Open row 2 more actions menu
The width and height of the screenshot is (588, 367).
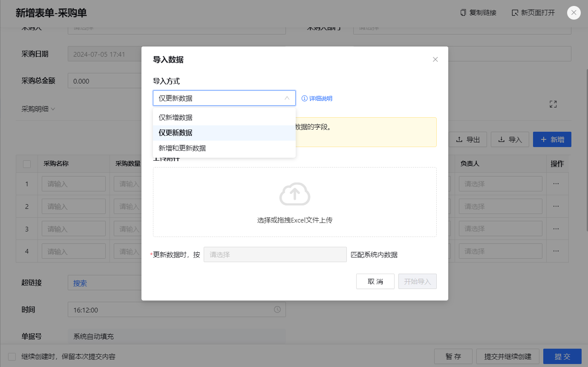556,206
